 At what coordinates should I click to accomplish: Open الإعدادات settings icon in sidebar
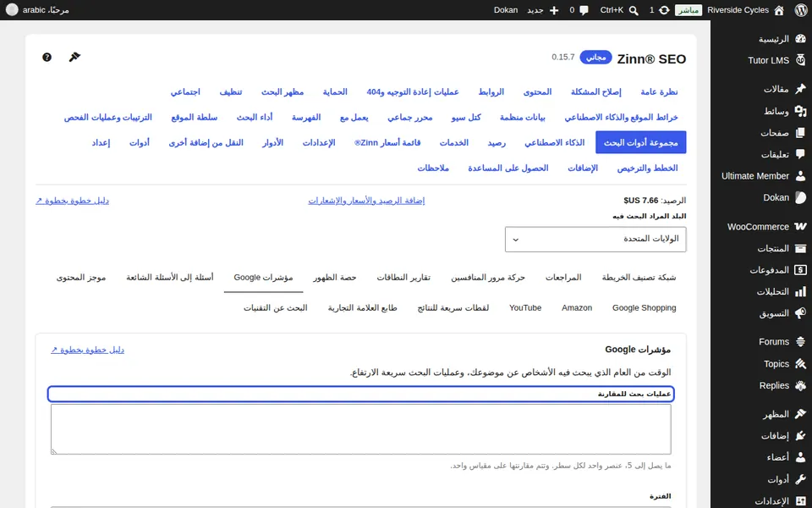pos(801,500)
